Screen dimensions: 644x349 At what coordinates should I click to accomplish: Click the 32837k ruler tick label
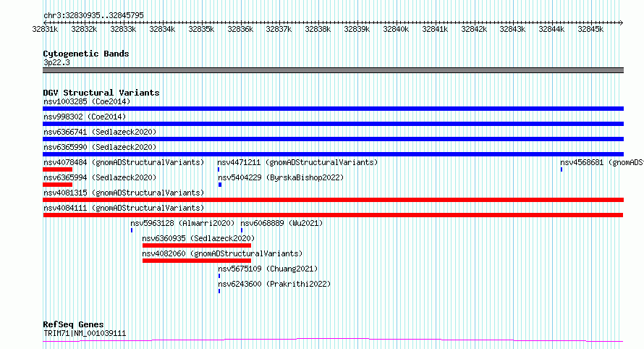coord(279,29)
